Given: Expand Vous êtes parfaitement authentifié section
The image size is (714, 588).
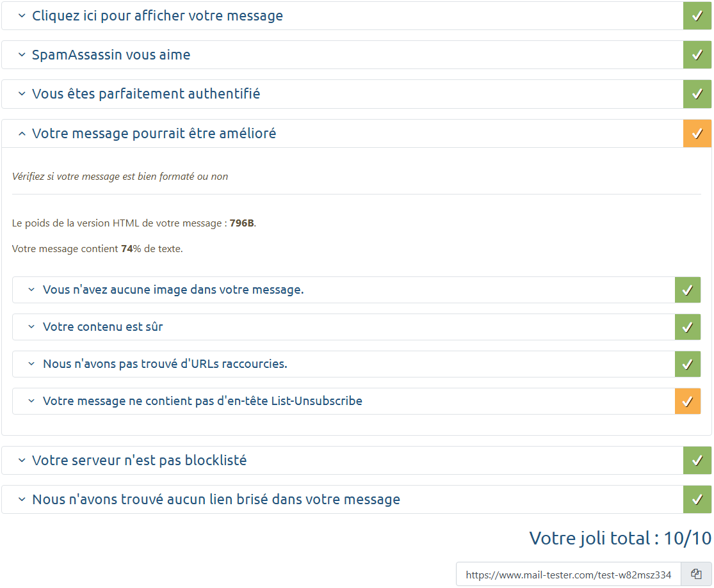Looking at the screenshot, I should 146,94.
